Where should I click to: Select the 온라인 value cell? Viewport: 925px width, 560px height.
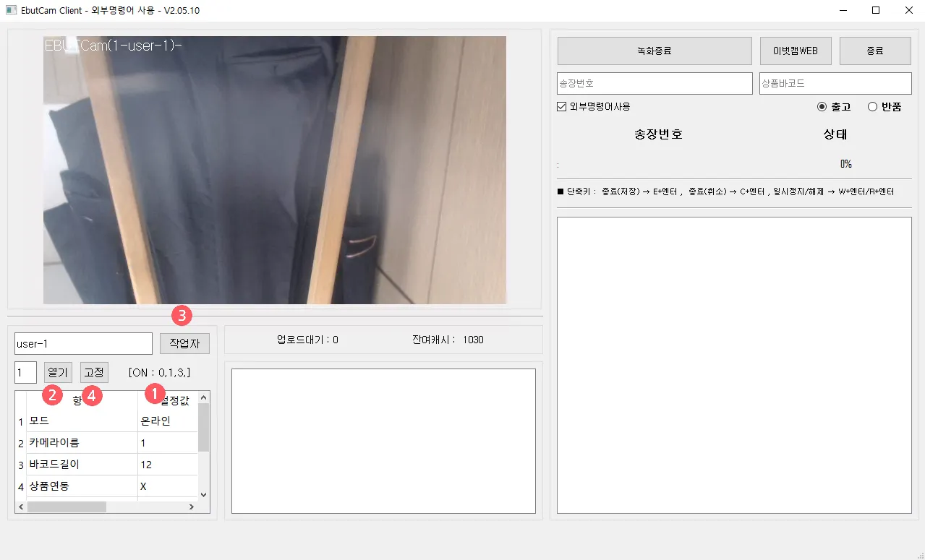pyautogui.click(x=168, y=421)
